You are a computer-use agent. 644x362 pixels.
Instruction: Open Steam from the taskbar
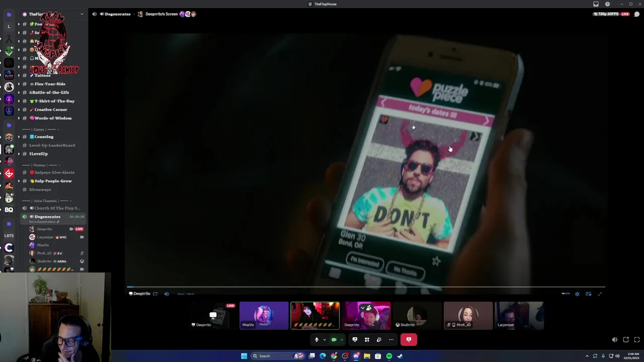pyautogui.click(x=400, y=356)
